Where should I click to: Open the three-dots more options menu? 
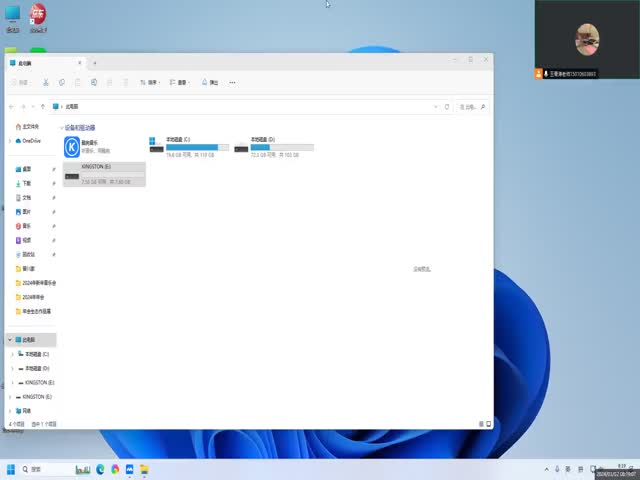[233, 82]
